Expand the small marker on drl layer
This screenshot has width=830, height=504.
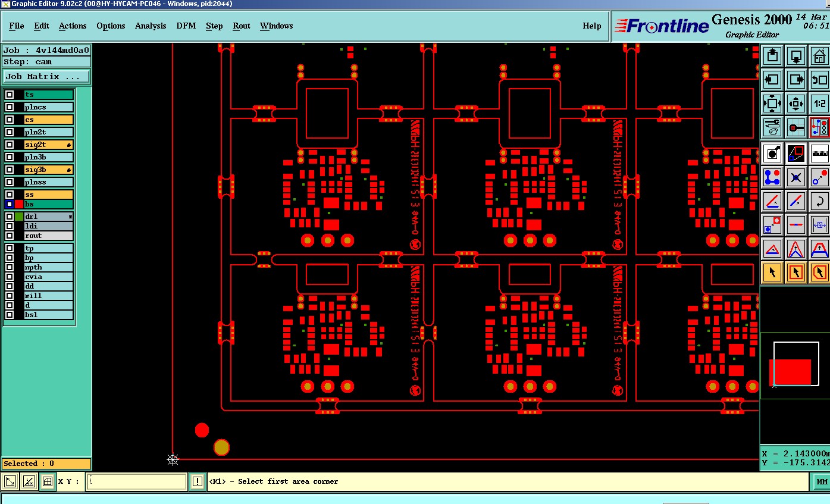[70, 217]
